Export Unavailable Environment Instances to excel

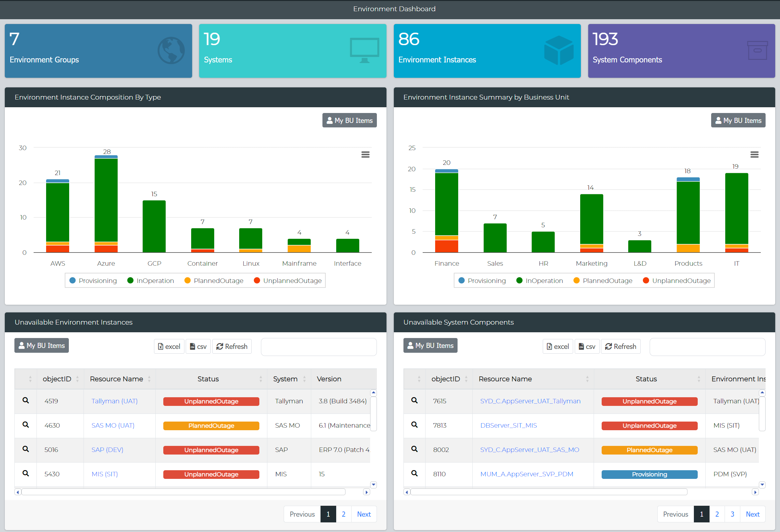169,347
